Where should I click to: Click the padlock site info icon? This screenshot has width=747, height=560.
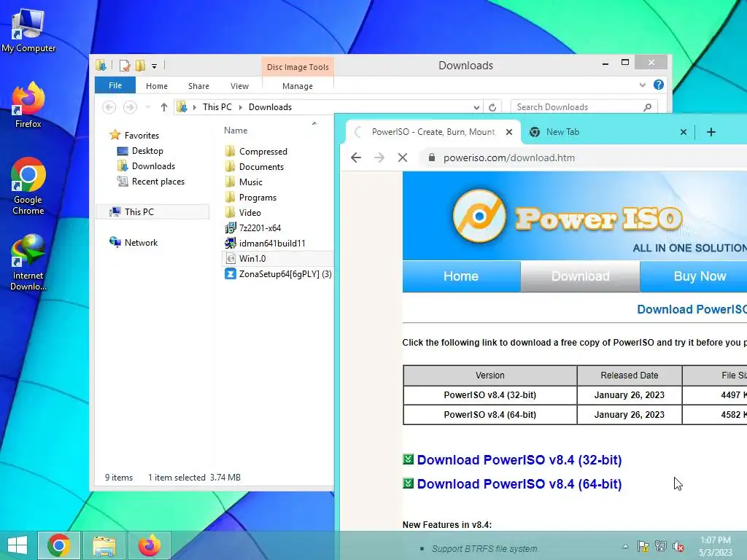[x=432, y=157]
